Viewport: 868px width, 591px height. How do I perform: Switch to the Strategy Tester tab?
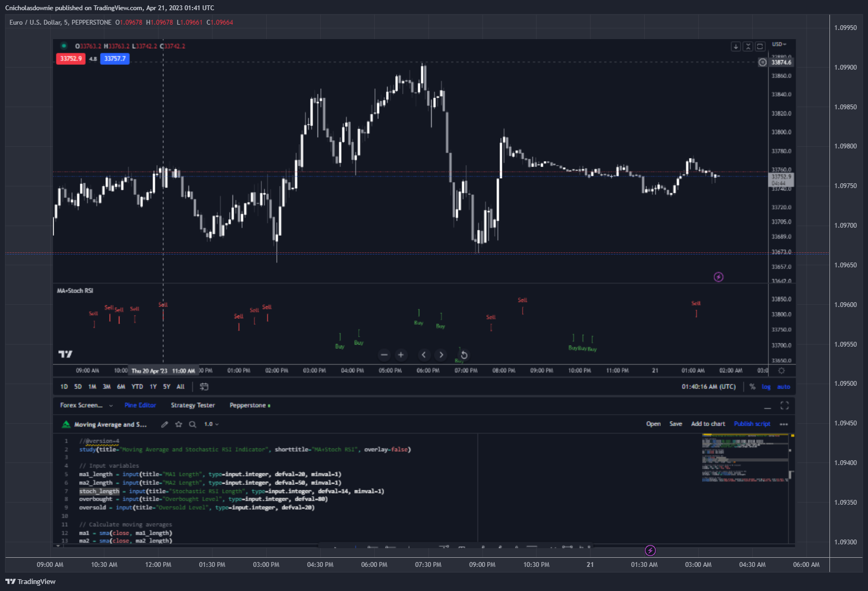pos(193,405)
